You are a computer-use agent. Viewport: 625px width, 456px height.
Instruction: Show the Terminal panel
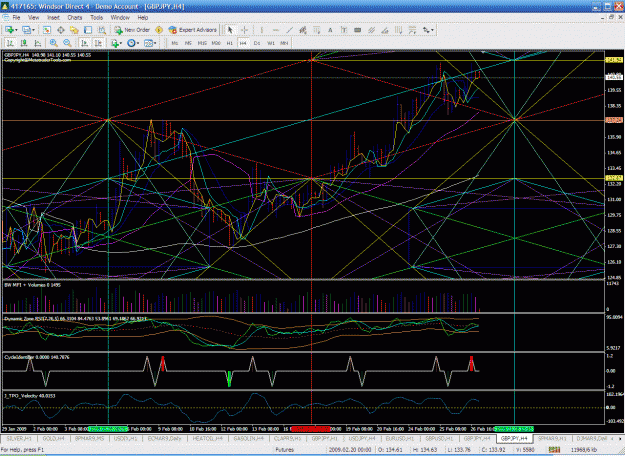[88, 30]
